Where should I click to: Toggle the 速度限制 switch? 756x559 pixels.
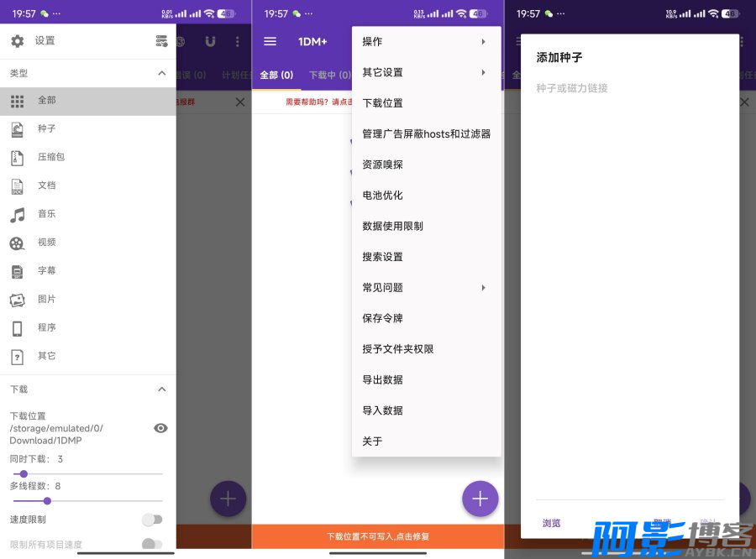pyautogui.click(x=152, y=520)
